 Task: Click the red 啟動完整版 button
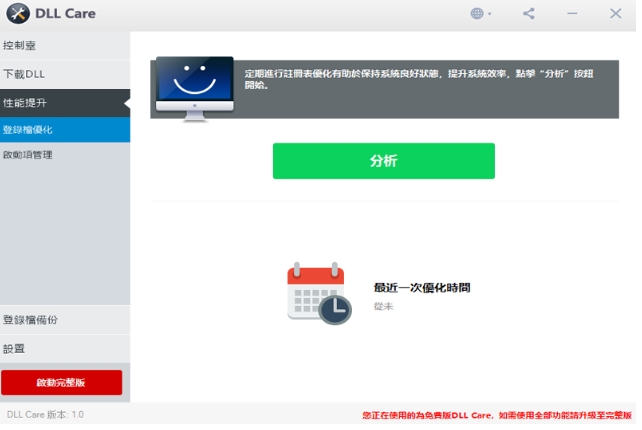[61, 382]
